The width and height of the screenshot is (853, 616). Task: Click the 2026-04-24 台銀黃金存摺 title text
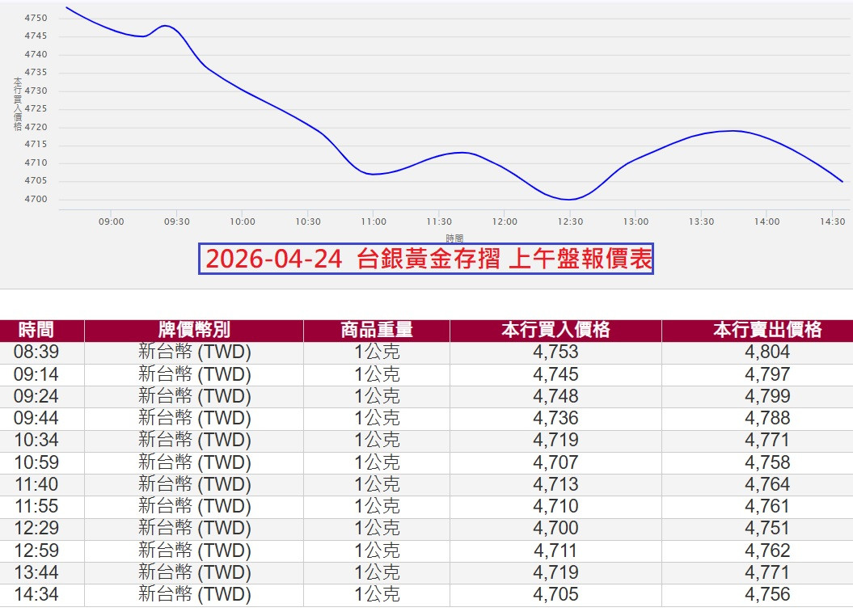353,259
